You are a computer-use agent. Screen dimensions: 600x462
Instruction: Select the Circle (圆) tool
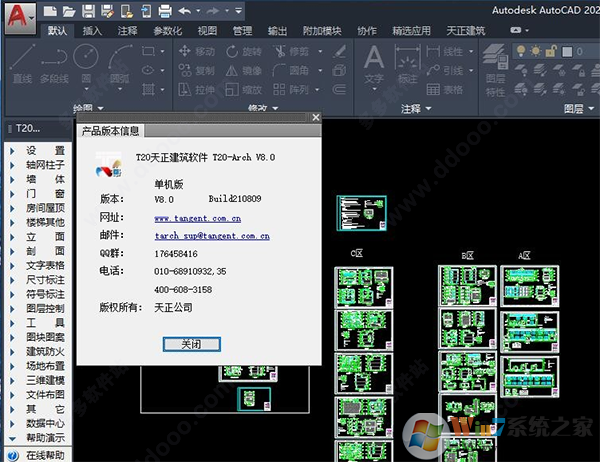pos(86,64)
